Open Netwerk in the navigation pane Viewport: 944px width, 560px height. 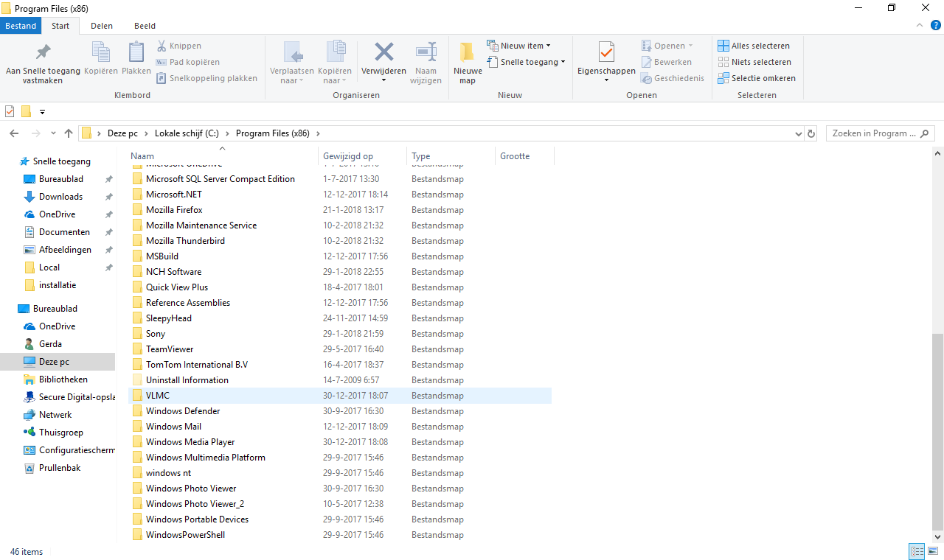[55, 415]
